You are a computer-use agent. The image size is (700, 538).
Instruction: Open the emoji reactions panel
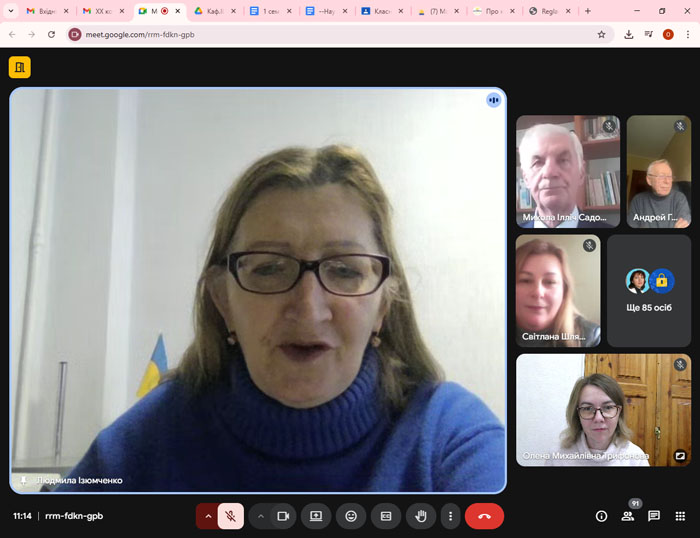coord(351,516)
